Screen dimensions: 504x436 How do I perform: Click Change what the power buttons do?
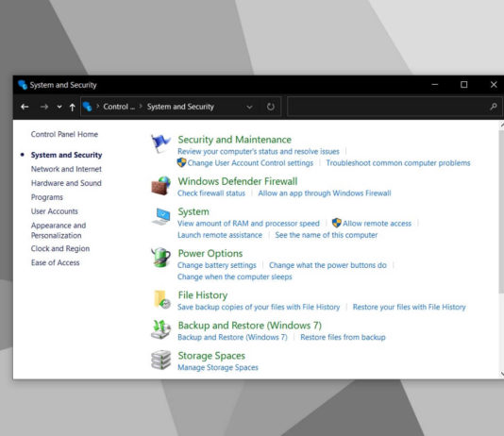tap(328, 265)
